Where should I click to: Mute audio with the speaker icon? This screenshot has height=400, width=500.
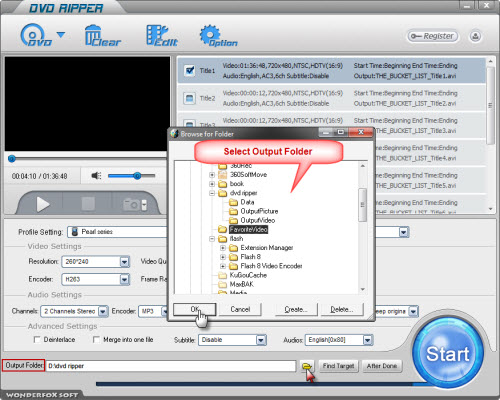96,176
